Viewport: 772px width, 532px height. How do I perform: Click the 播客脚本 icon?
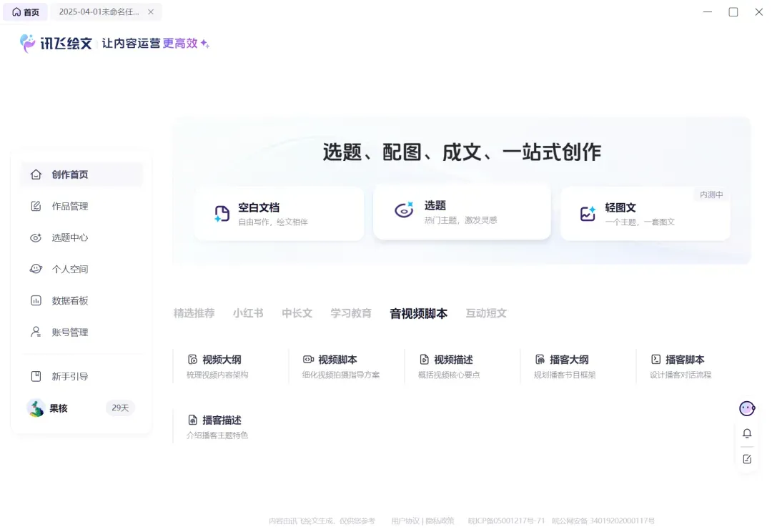tap(655, 359)
